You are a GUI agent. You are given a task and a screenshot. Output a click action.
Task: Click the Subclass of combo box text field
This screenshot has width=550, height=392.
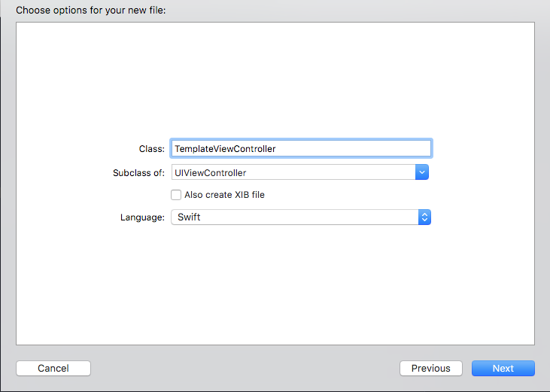click(293, 172)
